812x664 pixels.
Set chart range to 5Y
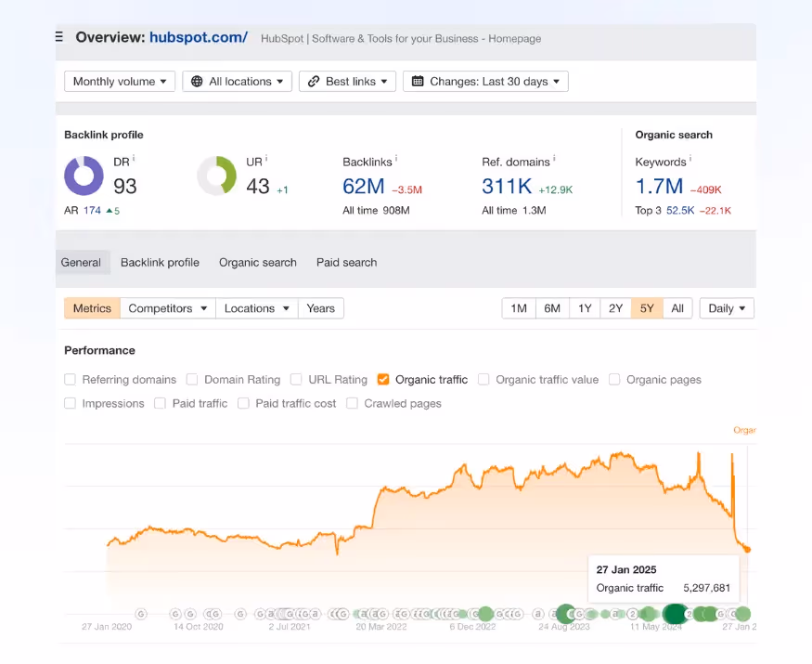(647, 308)
